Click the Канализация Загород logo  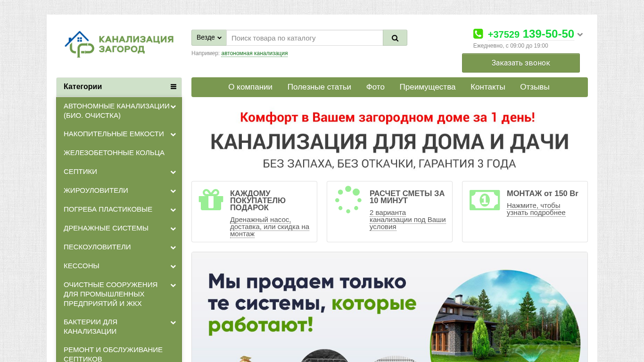[x=119, y=44]
